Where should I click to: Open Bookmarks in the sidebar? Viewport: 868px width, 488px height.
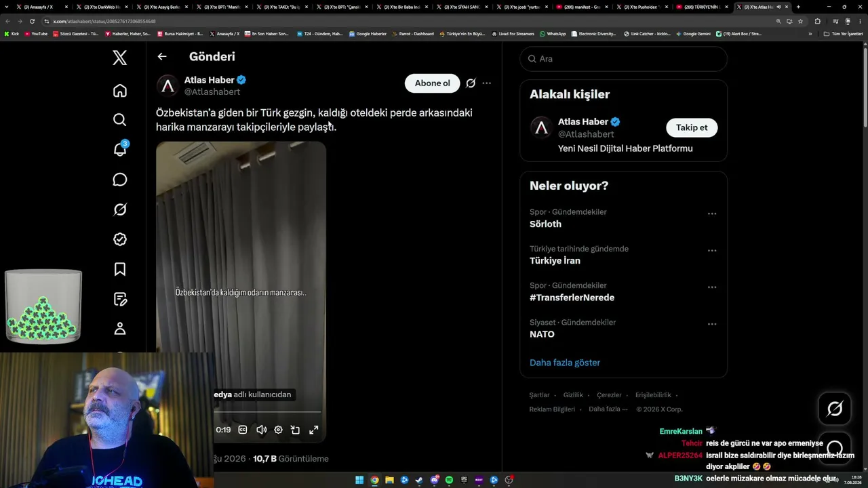pos(120,269)
